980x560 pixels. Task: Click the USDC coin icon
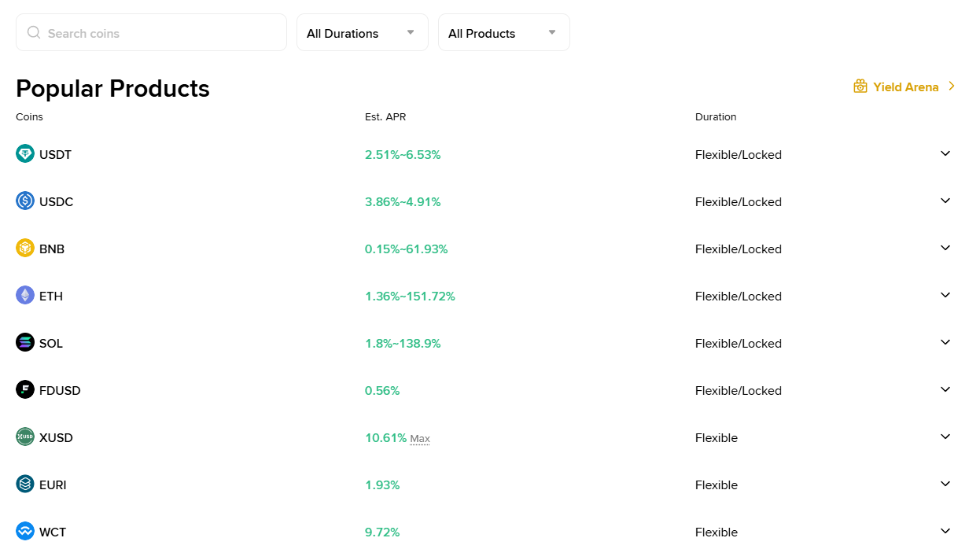tap(24, 201)
